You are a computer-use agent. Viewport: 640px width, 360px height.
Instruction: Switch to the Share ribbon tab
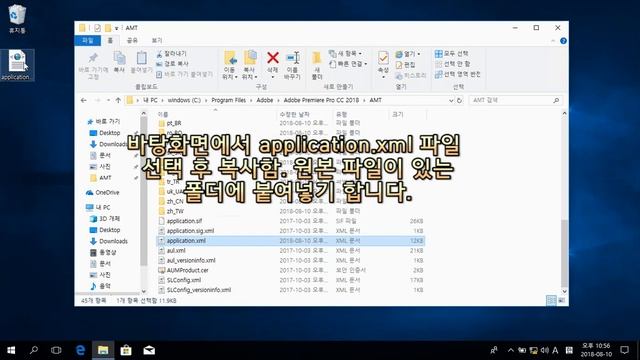pyautogui.click(x=132, y=40)
